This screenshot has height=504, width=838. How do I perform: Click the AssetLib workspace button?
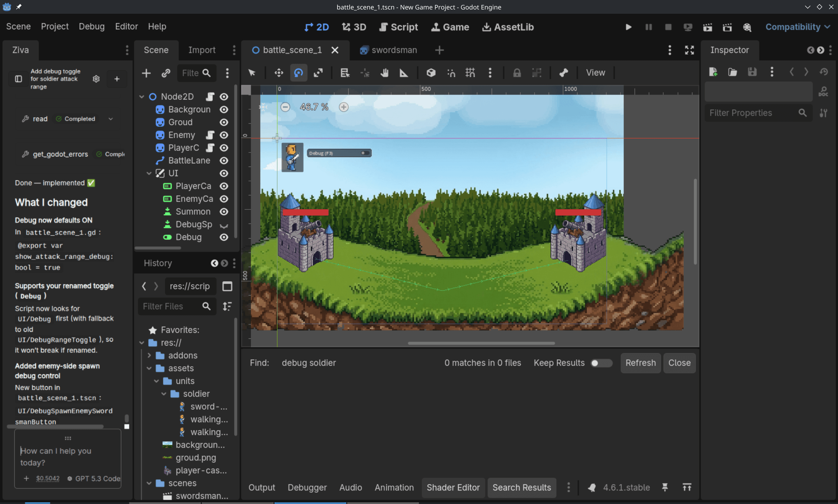pos(508,27)
